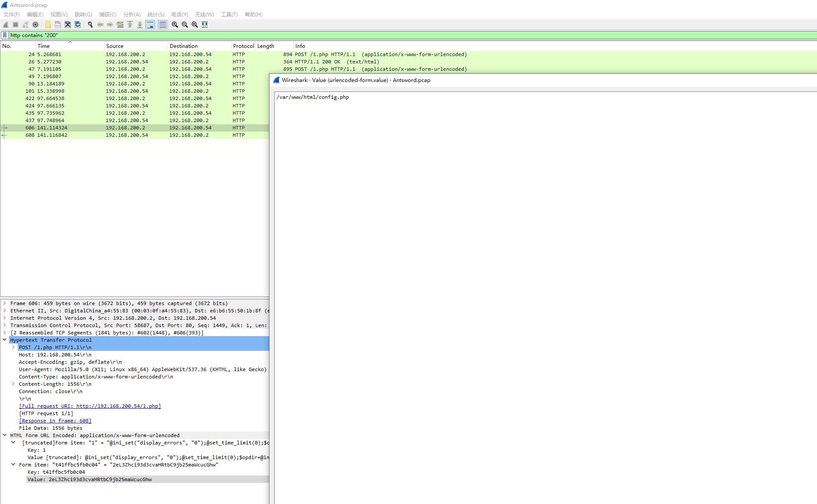The height and width of the screenshot is (504, 817).
Task: Select packet number 608 row
Action: (x=135, y=135)
